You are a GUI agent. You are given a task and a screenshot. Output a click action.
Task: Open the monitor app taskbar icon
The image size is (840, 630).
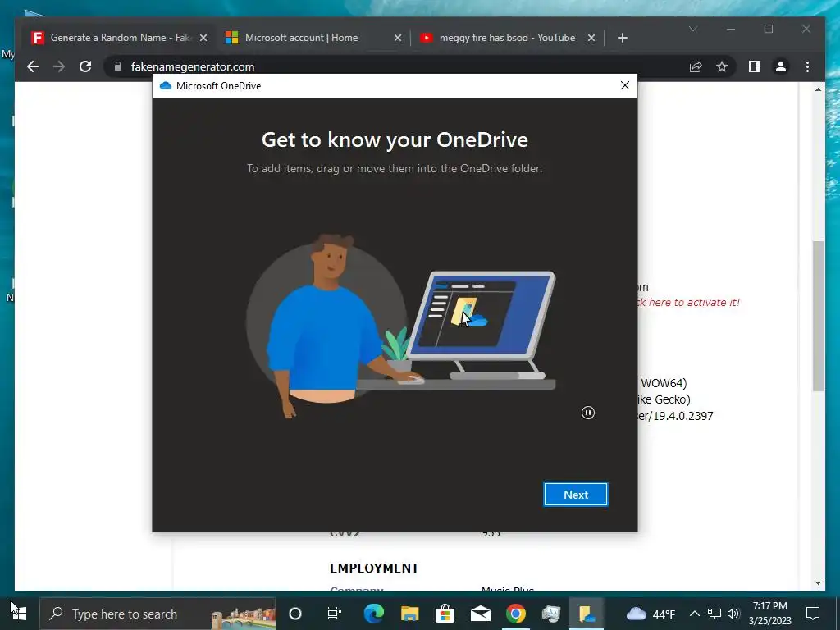(551, 614)
